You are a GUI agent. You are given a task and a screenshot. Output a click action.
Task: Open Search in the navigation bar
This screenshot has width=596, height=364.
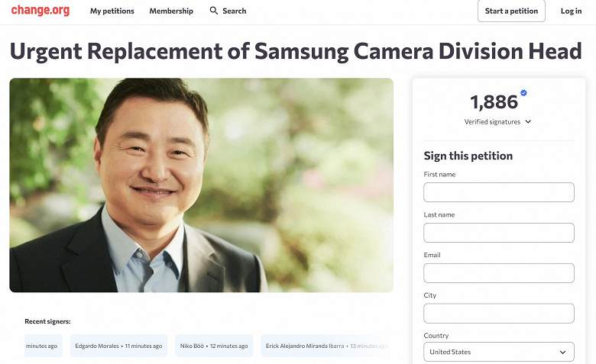[x=228, y=11]
